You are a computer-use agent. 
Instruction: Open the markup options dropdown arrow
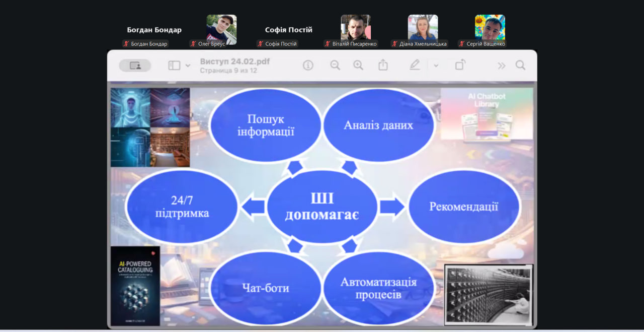(436, 65)
